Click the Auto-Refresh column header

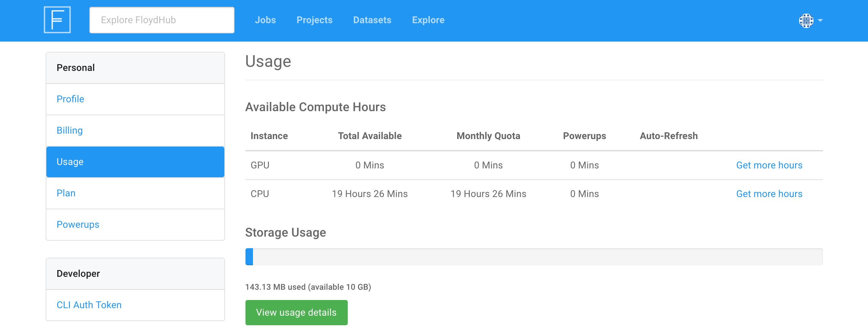(668, 136)
